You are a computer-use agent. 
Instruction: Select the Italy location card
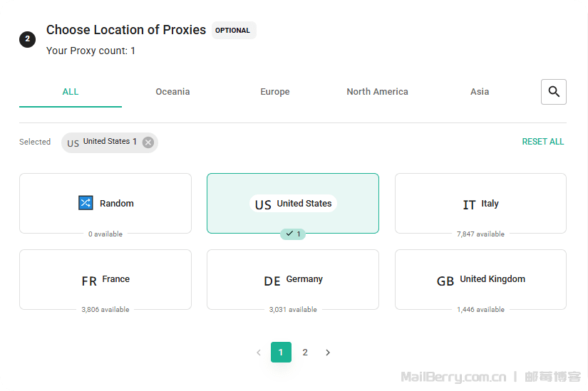click(x=480, y=203)
